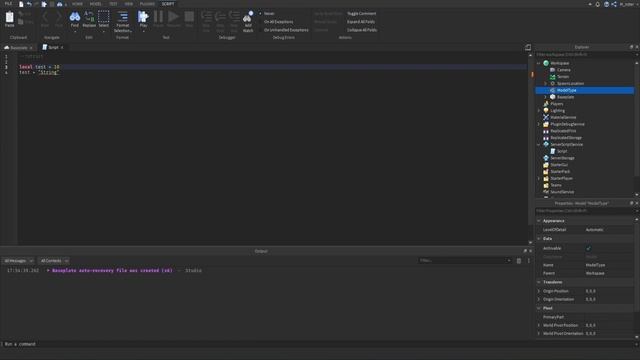The width and height of the screenshot is (640, 360).
Task: Click the Script document icon under ServerScriptService
Action: tap(553, 151)
